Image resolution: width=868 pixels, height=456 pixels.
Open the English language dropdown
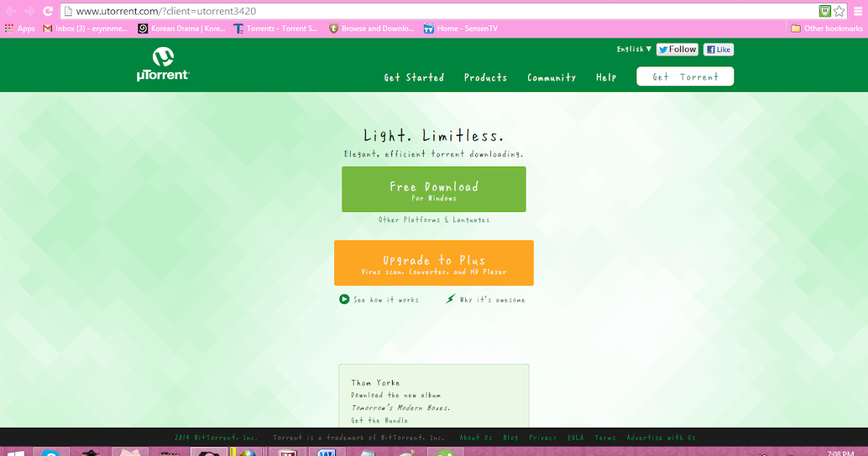tap(634, 49)
